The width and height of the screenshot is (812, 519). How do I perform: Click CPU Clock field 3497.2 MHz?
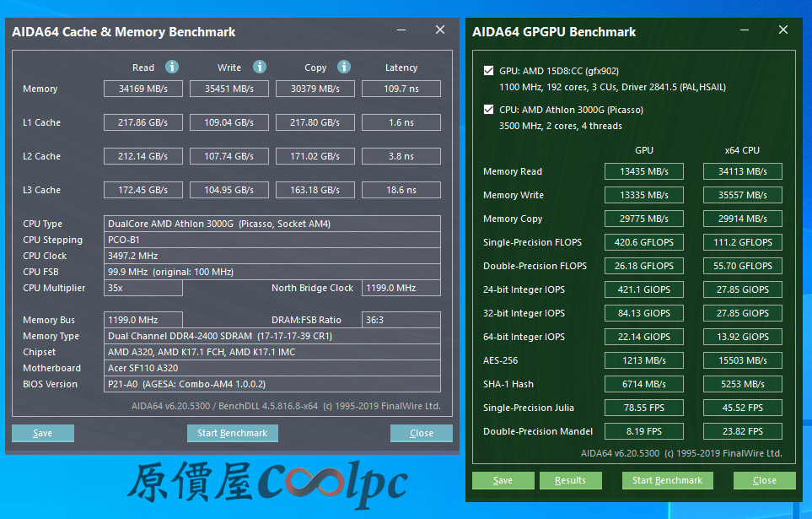[x=272, y=256]
